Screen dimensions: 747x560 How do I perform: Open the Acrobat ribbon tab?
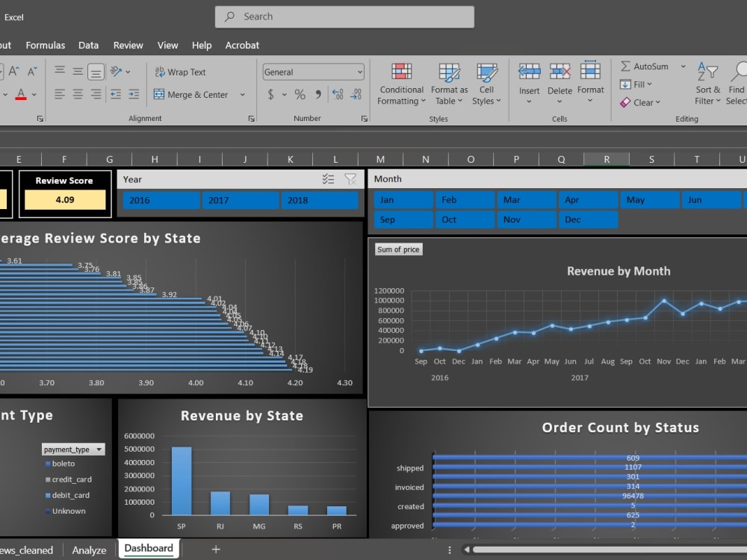point(242,46)
